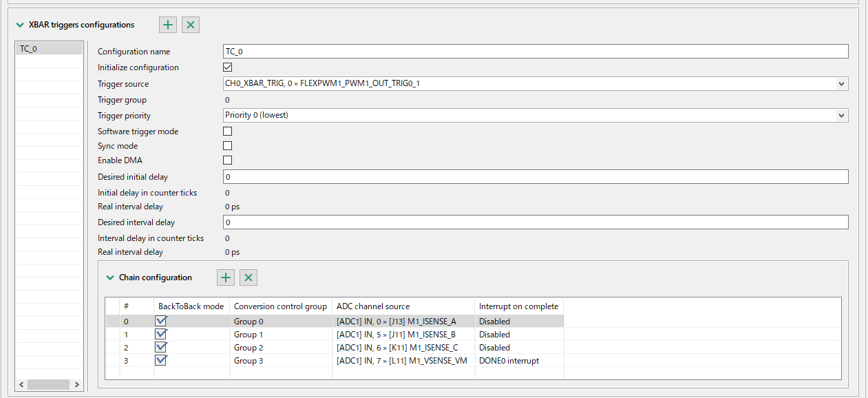Open the Trigger source dropdown
The image size is (868, 398).
click(841, 83)
